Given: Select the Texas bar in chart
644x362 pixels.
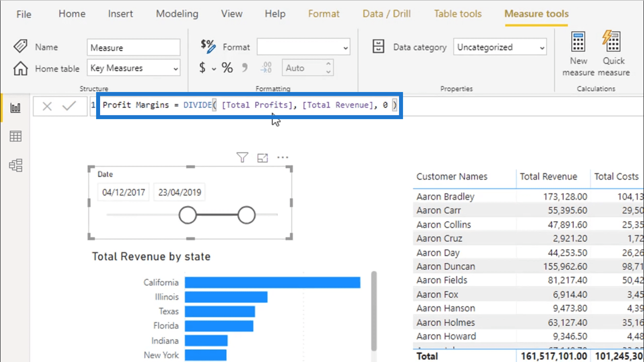Looking at the screenshot, I should (x=220, y=311).
